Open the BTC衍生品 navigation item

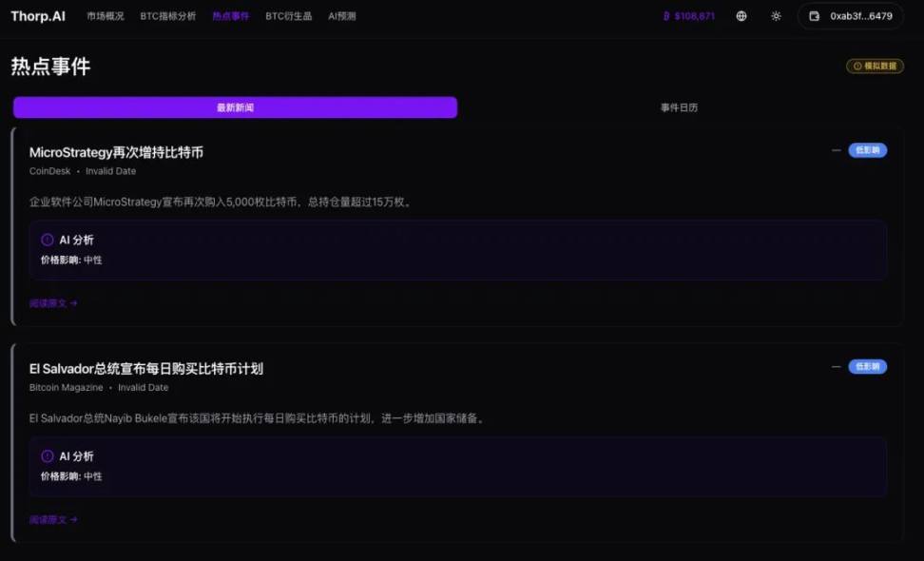[x=289, y=16]
